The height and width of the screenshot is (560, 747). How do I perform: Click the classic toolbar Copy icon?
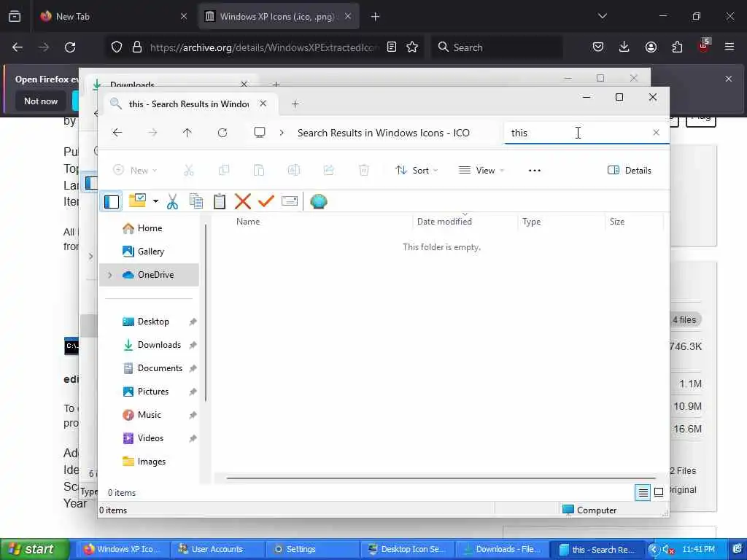(196, 201)
